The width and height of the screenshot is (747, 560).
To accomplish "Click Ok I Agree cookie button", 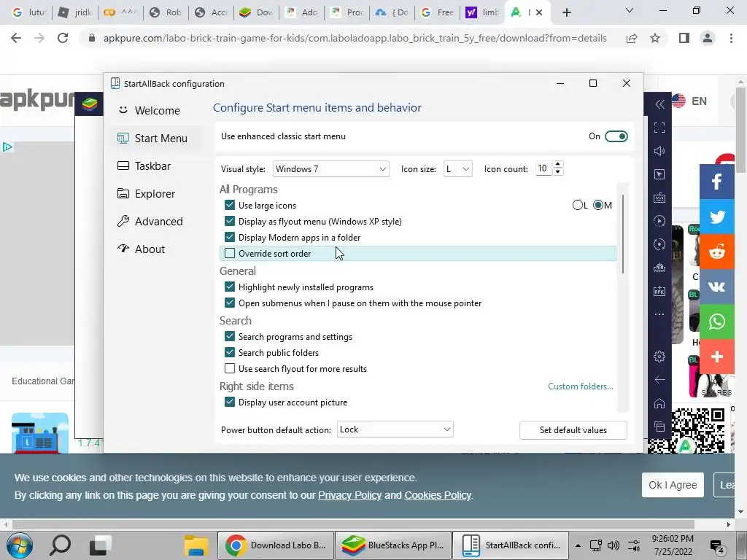I will [x=673, y=485].
